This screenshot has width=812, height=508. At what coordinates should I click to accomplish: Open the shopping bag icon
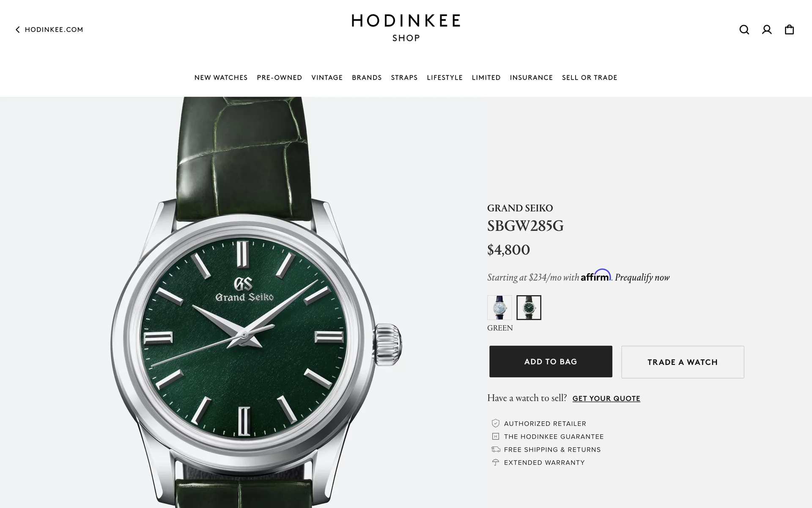[x=789, y=30]
